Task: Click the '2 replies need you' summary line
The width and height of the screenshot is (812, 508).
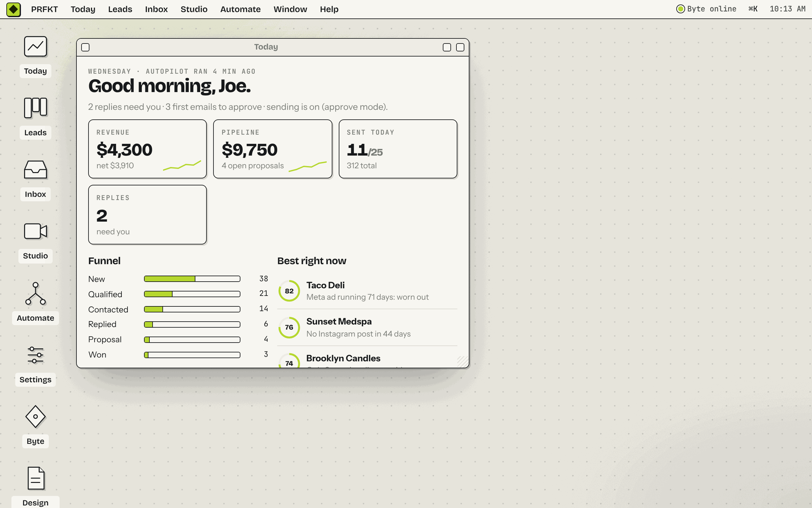Action: click(x=238, y=107)
